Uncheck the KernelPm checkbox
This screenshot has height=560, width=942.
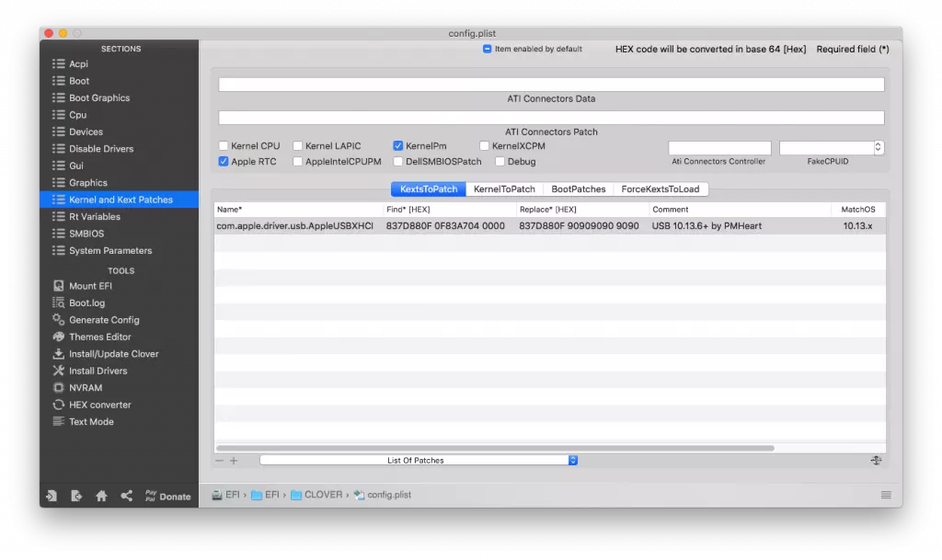[x=397, y=146]
